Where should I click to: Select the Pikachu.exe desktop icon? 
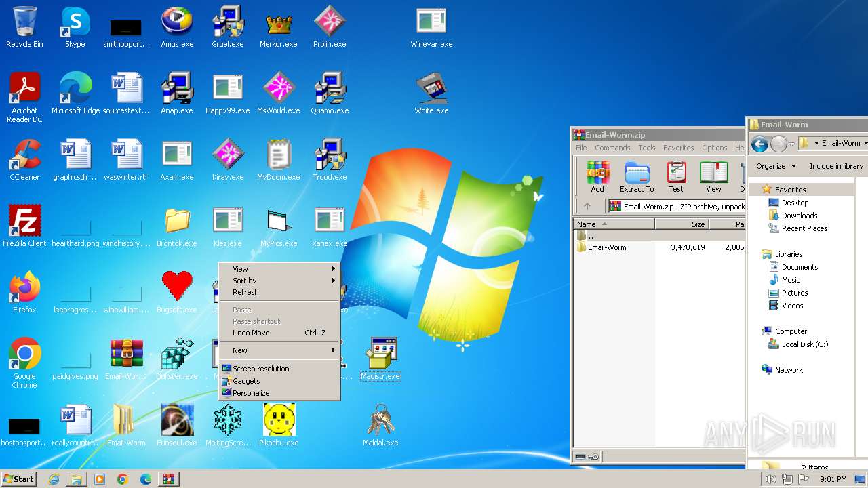point(279,426)
